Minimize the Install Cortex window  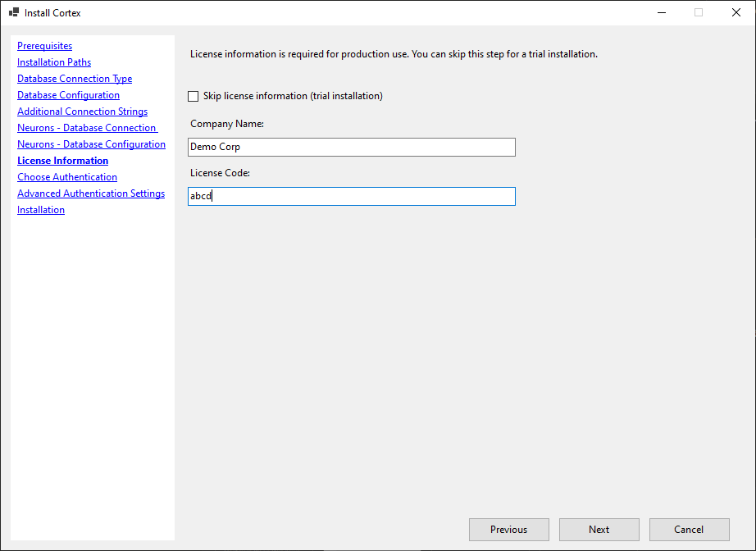click(x=661, y=12)
